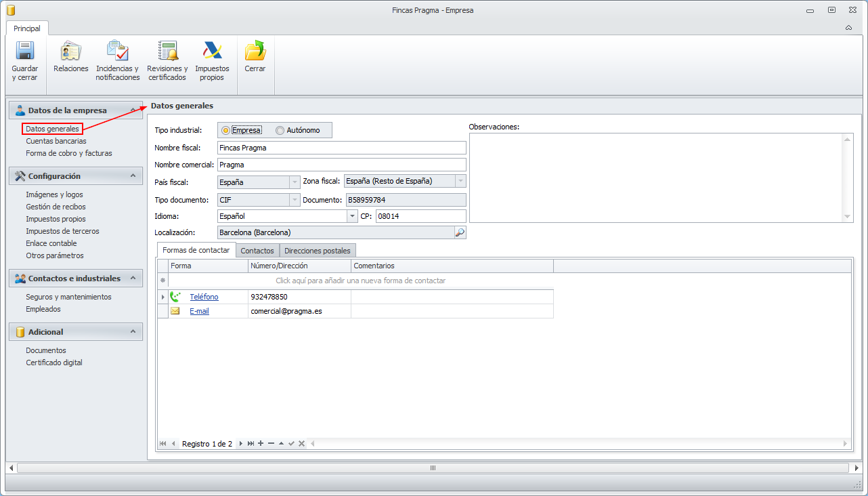This screenshot has height=496, width=868.
Task: Open Incidencias y notificaciones
Action: (x=117, y=51)
